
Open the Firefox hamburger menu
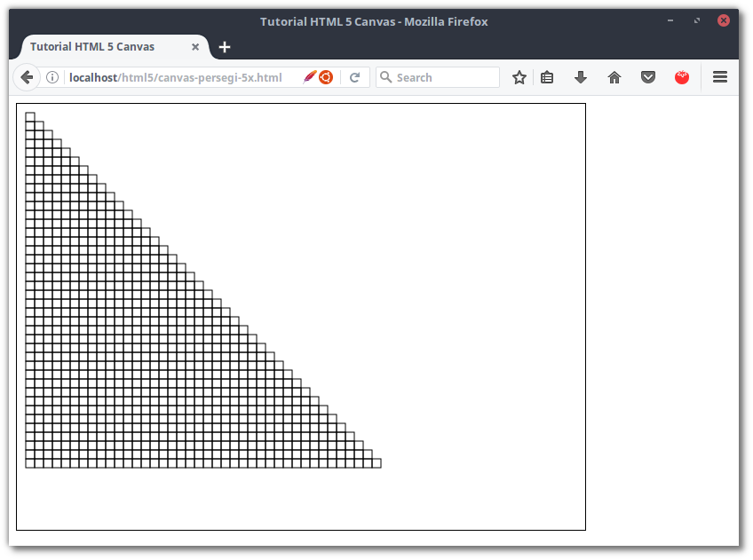coord(720,77)
